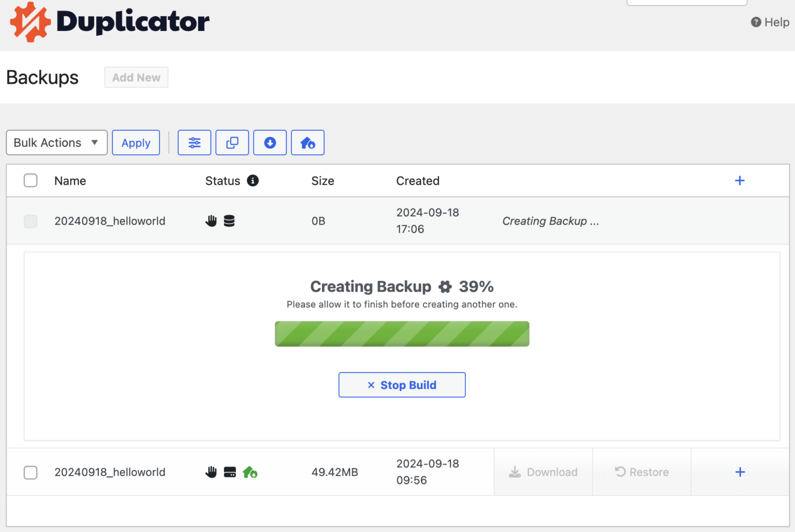Click the database icon on the building backup row
Image resolution: width=795 pixels, height=532 pixels.
[229, 220]
